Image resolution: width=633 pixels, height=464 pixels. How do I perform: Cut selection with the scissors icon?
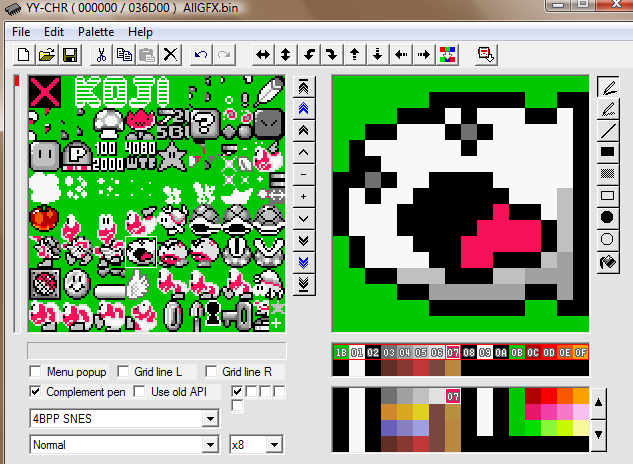pyautogui.click(x=101, y=55)
